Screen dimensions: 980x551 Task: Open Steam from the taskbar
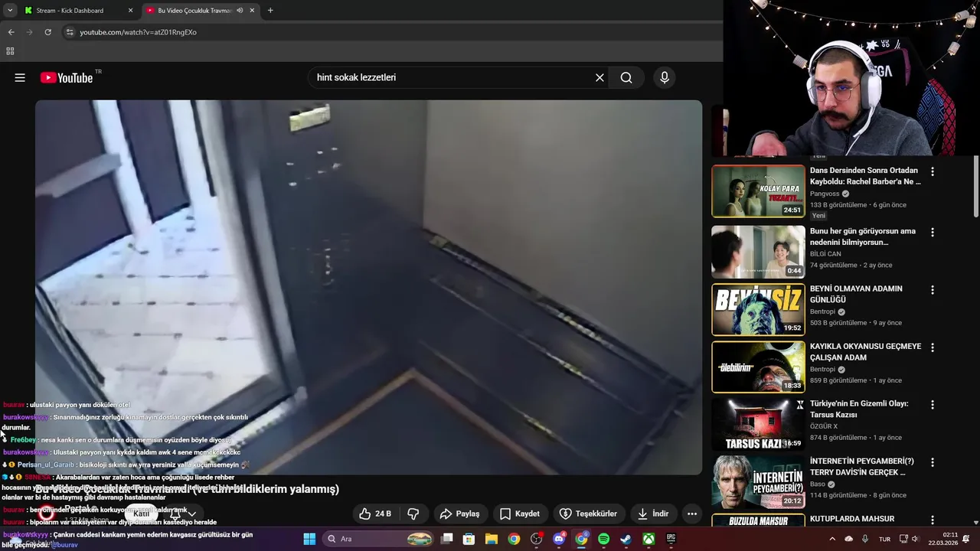[x=626, y=539]
